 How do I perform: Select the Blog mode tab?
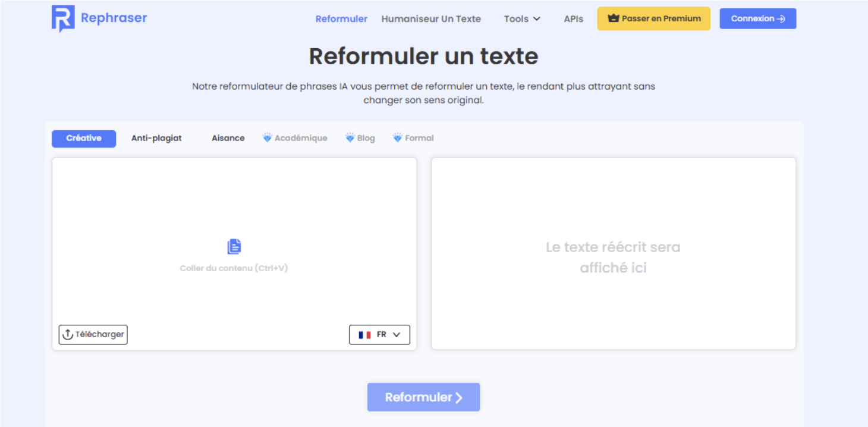click(x=360, y=138)
